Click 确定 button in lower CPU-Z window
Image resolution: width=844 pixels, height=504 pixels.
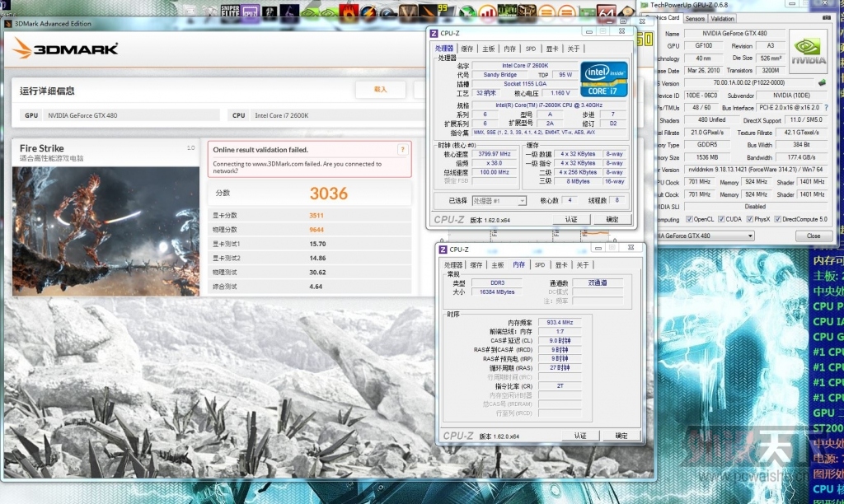[x=621, y=436]
